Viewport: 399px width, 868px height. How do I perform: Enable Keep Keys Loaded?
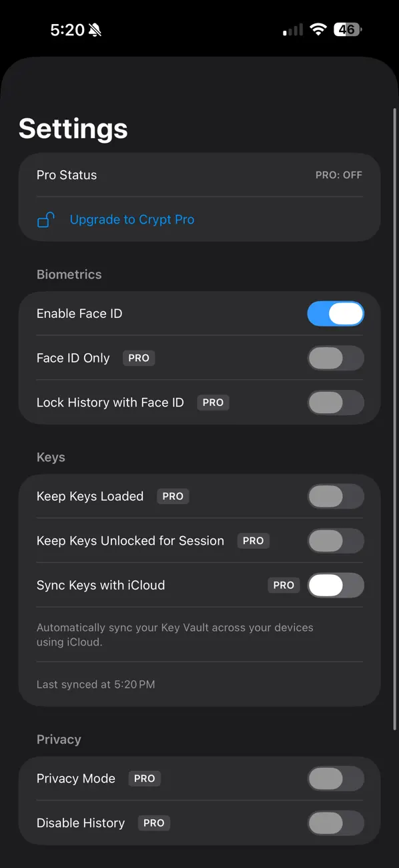(336, 496)
